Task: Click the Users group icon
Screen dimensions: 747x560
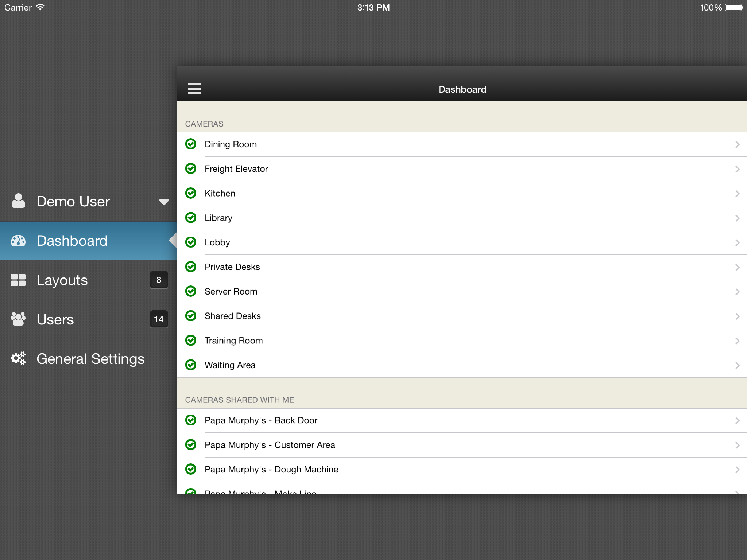Action: pos(18,319)
